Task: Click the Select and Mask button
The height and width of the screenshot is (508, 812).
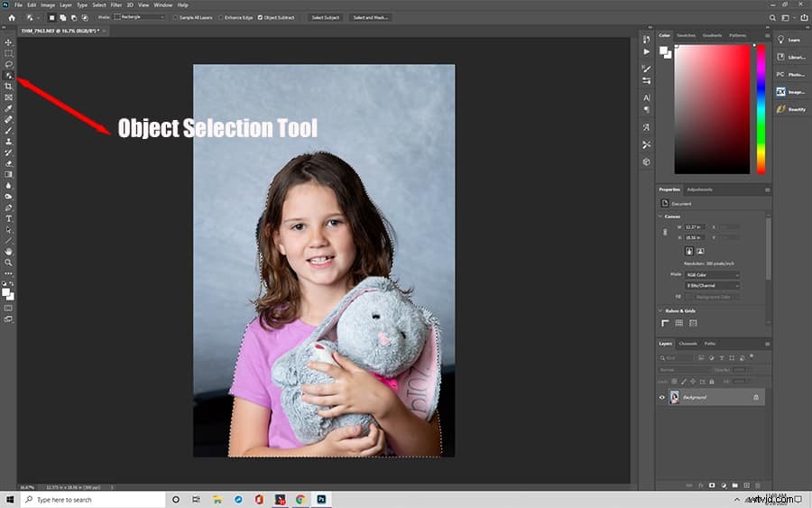Action: (x=370, y=18)
